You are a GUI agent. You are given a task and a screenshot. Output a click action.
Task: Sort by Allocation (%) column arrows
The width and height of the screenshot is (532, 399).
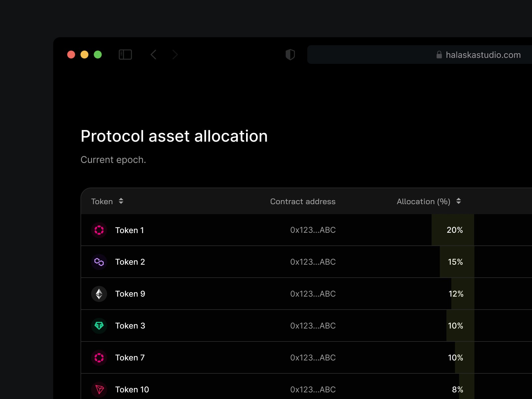click(459, 201)
